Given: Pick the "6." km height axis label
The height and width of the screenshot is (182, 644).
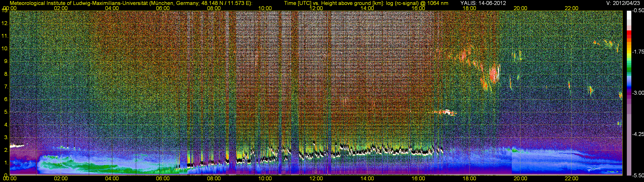Looking at the screenshot, I should (6, 99).
